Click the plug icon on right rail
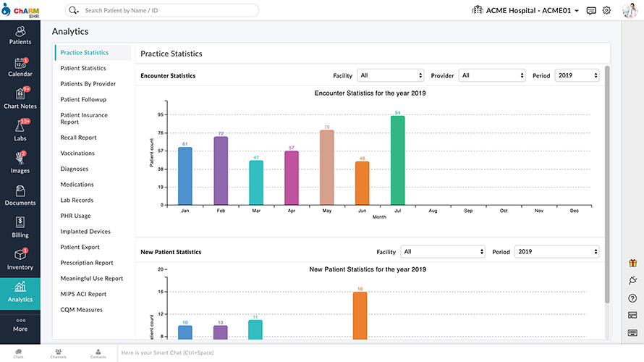This screenshot has width=644, height=362. coord(632,280)
